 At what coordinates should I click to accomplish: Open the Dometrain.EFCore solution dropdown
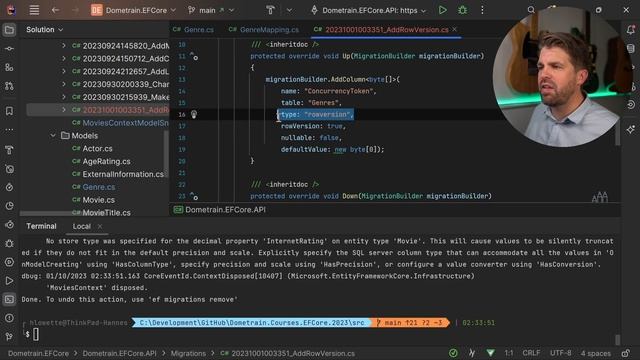pyautogui.click(x=134, y=10)
